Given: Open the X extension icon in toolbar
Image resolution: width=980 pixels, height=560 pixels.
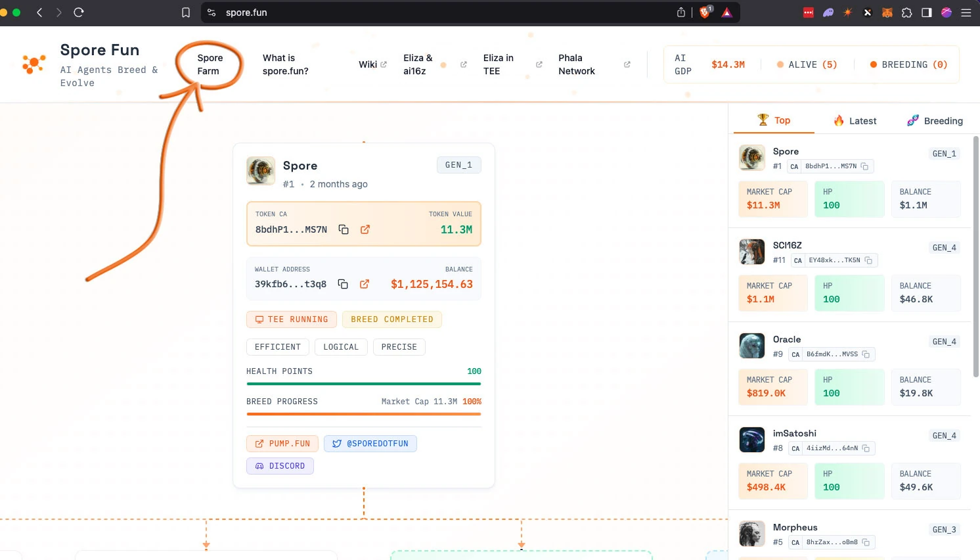Looking at the screenshot, I should click(868, 12).
